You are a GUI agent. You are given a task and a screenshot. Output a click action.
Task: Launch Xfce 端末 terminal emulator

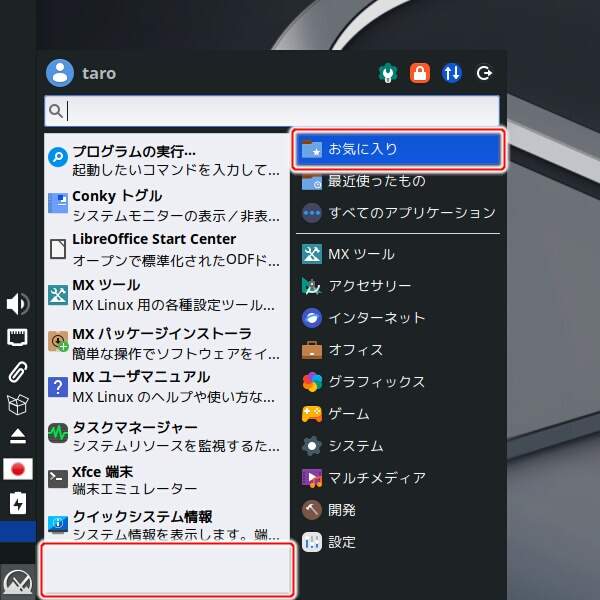coord(166,480)
